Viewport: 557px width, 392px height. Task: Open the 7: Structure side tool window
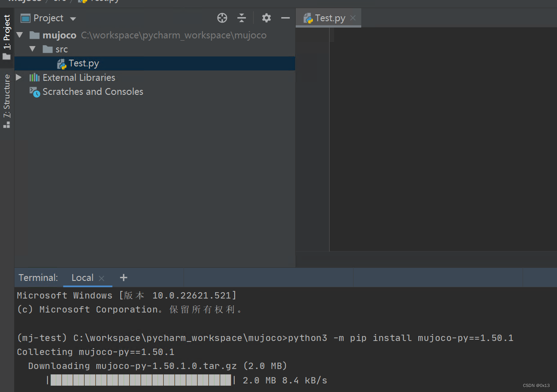(7, 102)
